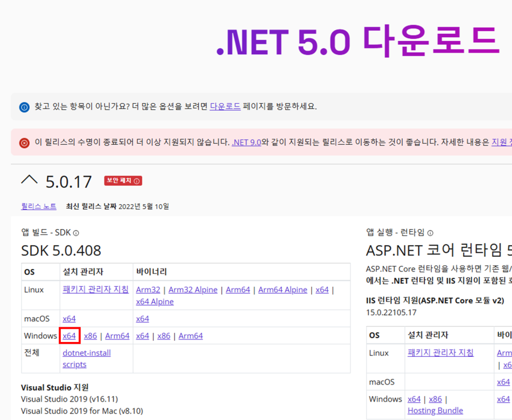Screen dimensions: 512x420
Task: Click the 5.0.17 version heading
Action: [68, 181]
